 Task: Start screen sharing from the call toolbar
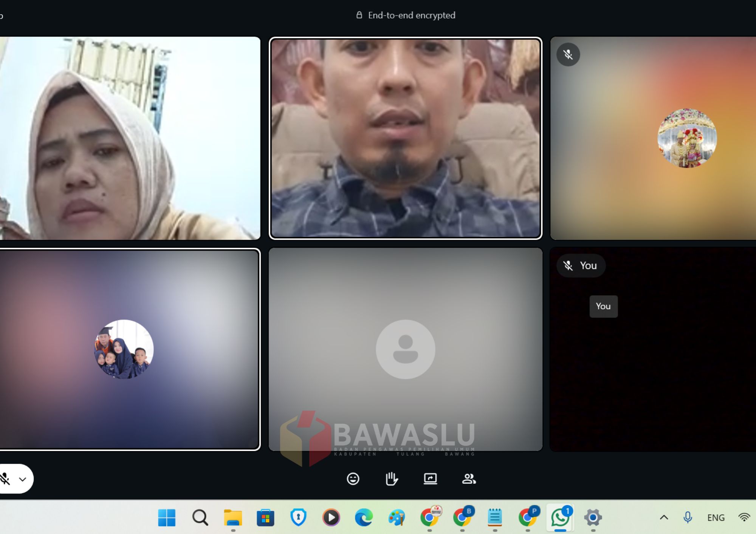click(430, 479)
